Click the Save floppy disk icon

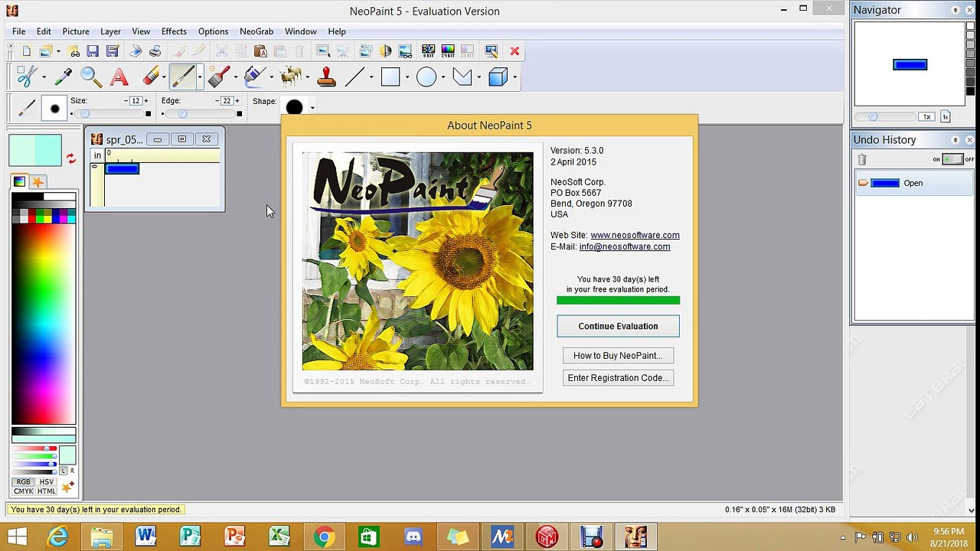tap(93, 51)
